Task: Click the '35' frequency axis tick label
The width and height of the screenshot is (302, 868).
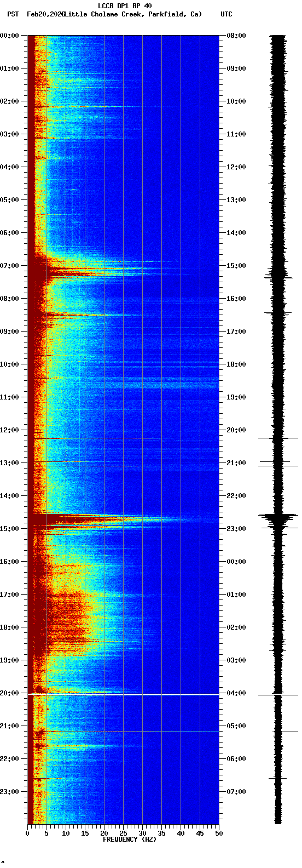Action: pos(161,833)
